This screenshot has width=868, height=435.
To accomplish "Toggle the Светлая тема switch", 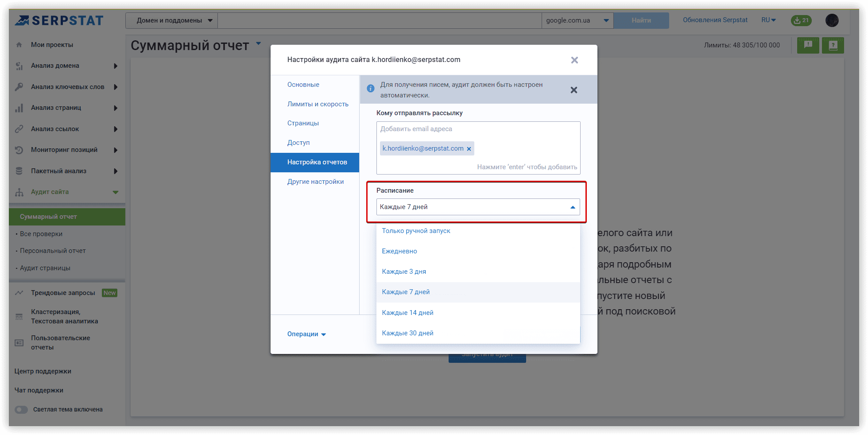I will [21, 410].
